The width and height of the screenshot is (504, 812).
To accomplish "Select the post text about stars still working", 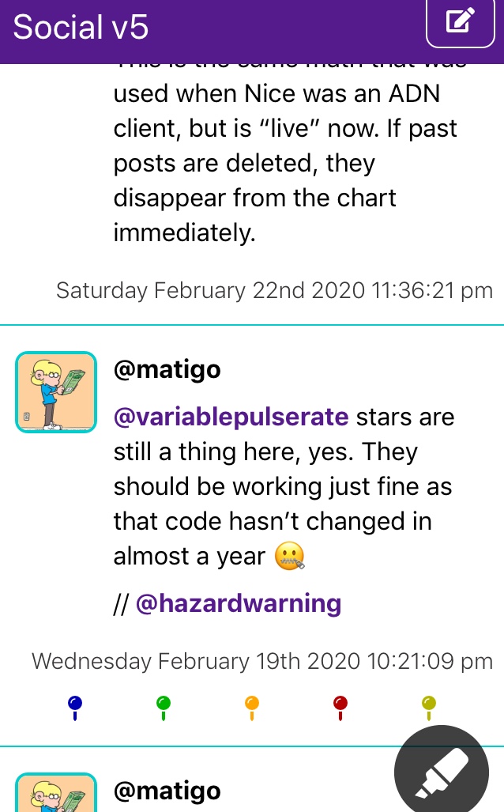I will pyautogui.click(x=284, y=487).
